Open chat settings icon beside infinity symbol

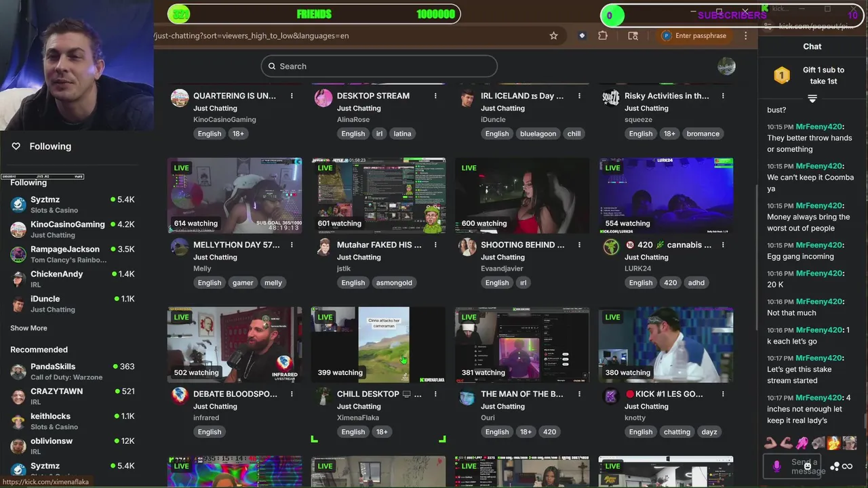[835, 466]
